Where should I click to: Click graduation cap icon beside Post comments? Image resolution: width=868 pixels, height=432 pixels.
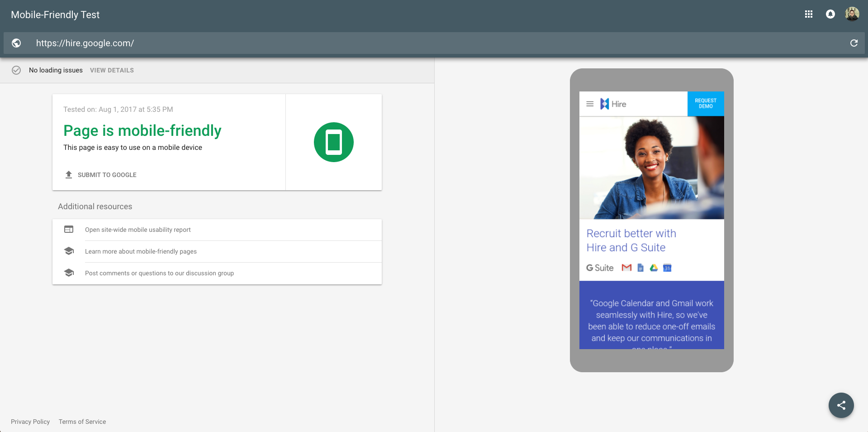(x=69, y=273)
